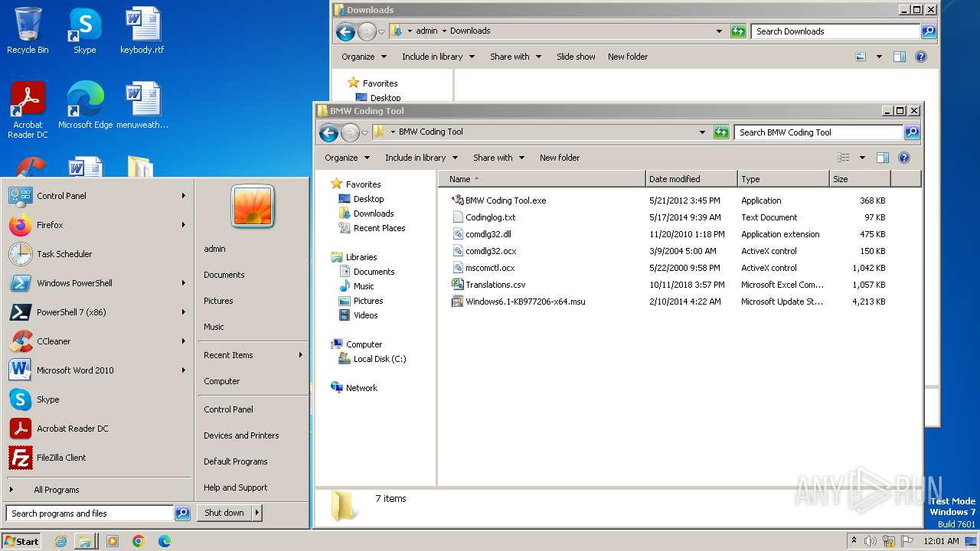The image size is (980, 551).
Task: Select Windows6.1-KB977206-x64.msu file
Action: (x=518, y=302)
